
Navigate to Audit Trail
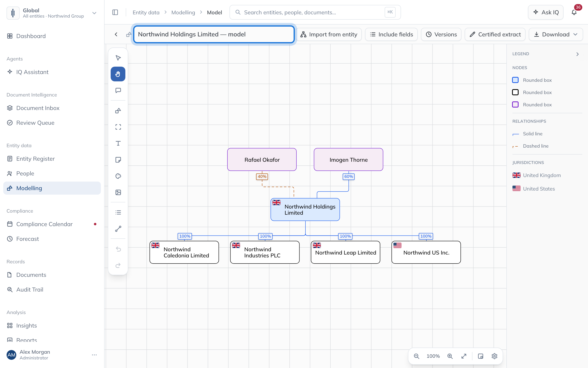click(52, 290)
